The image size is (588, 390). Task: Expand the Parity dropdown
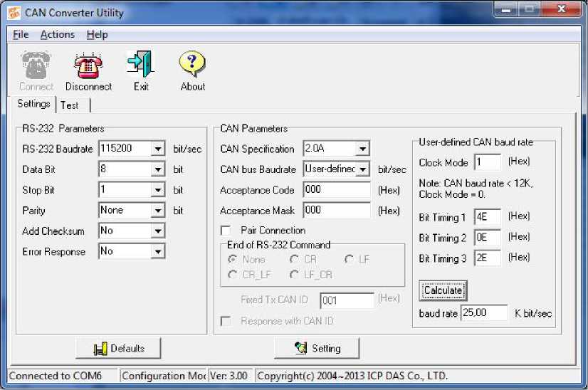tap(158, 211)
